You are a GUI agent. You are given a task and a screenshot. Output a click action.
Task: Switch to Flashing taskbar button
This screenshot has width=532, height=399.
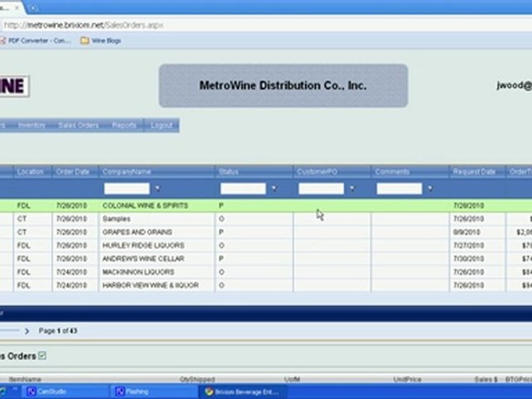click(x=154, y=392)
